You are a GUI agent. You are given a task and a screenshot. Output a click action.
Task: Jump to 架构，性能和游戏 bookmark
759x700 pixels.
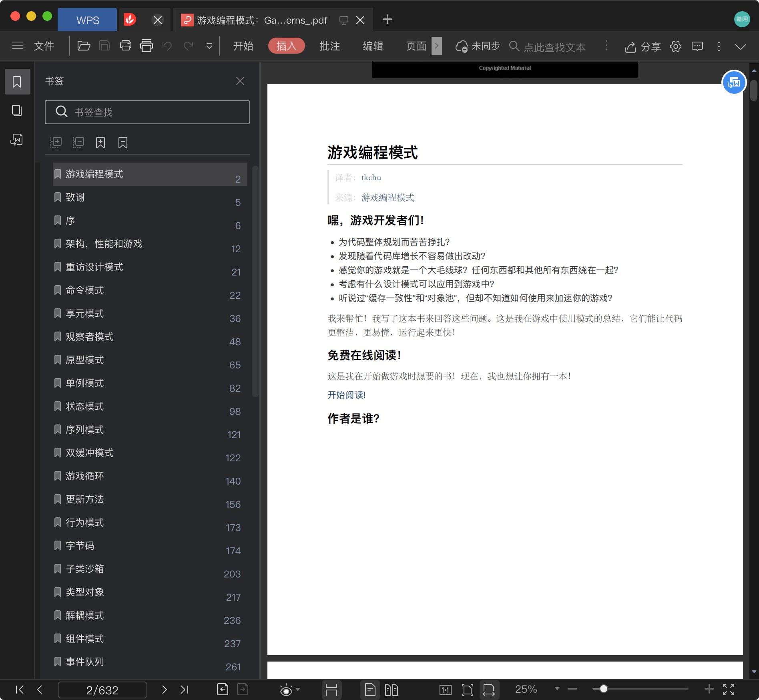(150, 244)
